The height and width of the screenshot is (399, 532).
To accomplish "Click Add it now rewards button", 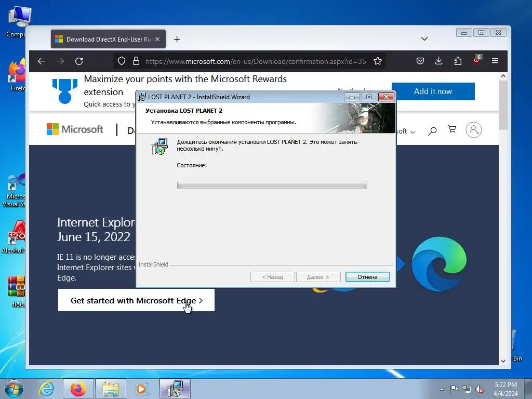I will pos(433,91).
